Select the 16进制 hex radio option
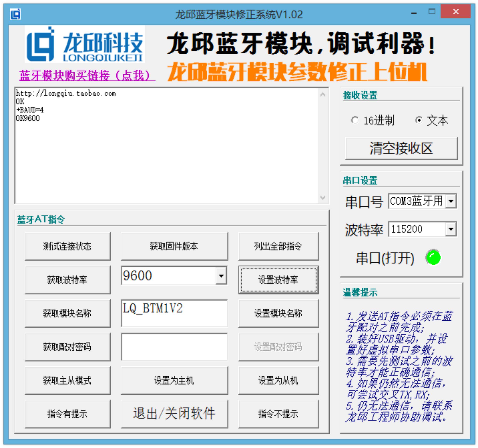The image size is (478, 448). pyautogui.click(x=355, y=120)
